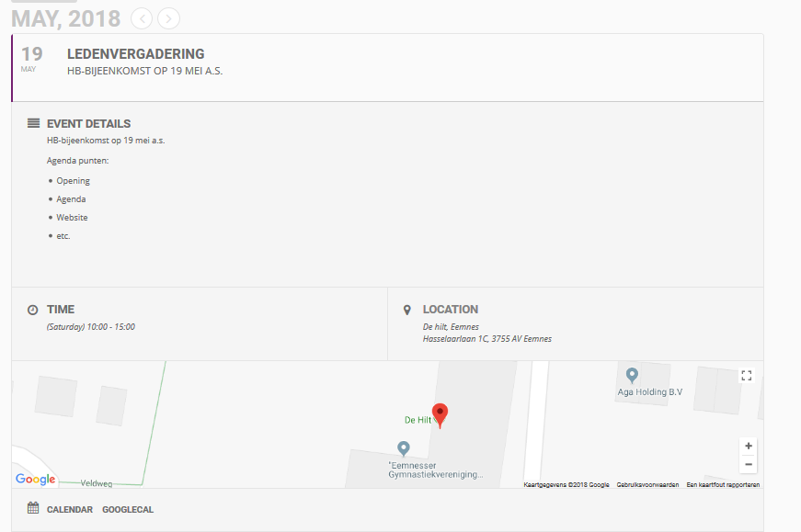
Task: Click the Location pin icon
Action: (x=407, y=310)
